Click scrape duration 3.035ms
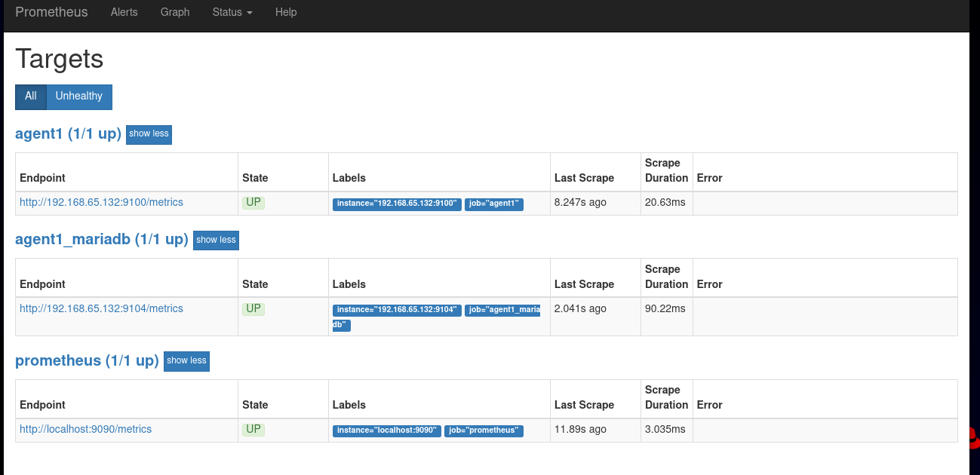 click(x=665, y=429)
